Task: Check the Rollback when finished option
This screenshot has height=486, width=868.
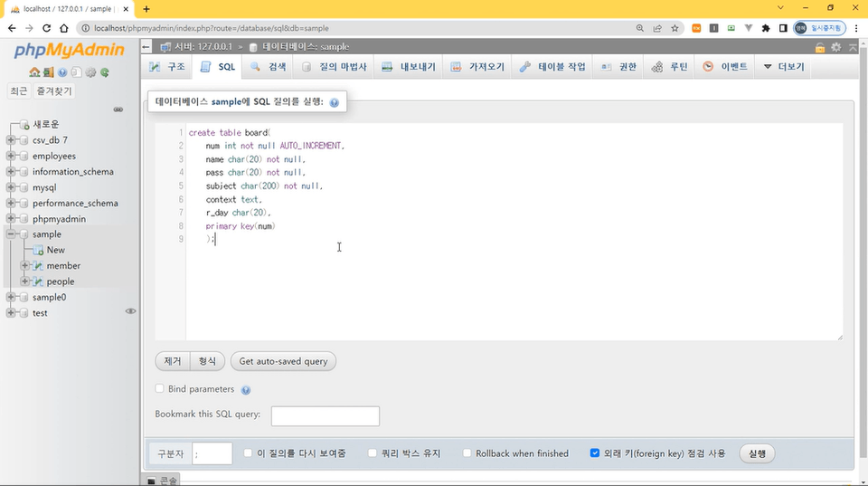Action: point(467,453)
